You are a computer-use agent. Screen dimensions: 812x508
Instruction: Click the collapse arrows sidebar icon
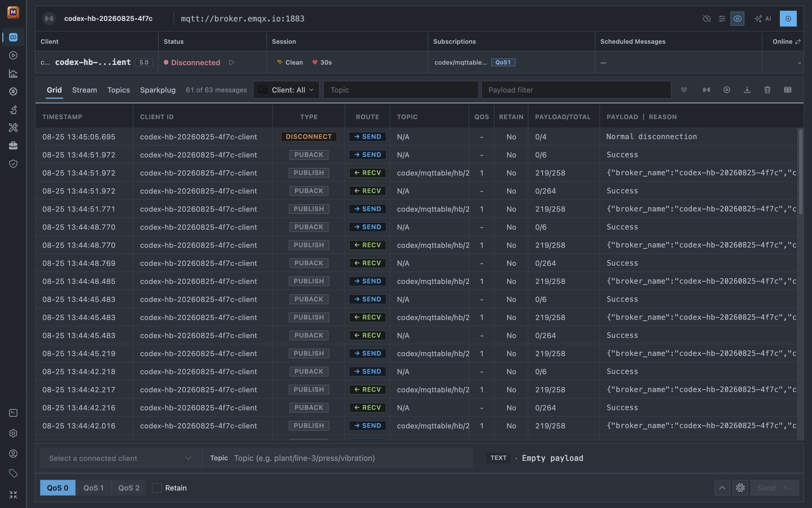(x=13, y=494)
